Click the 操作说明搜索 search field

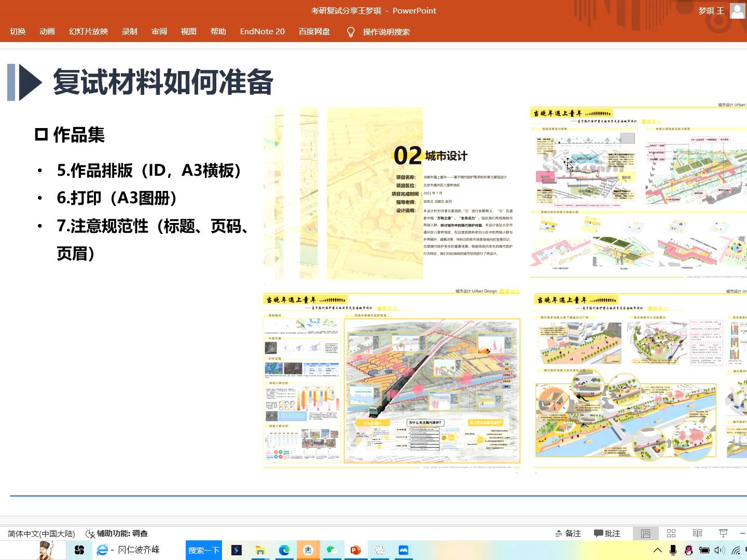pyautogui.click(x=386, y=32)
